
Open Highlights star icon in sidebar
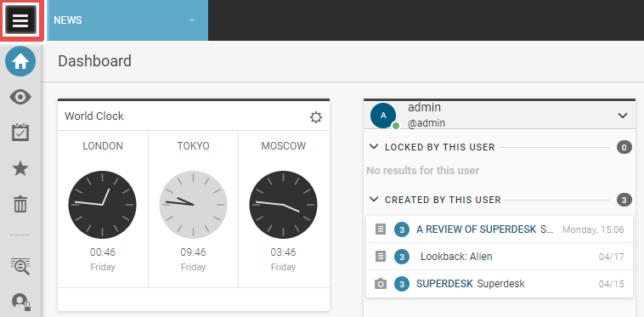20,168
